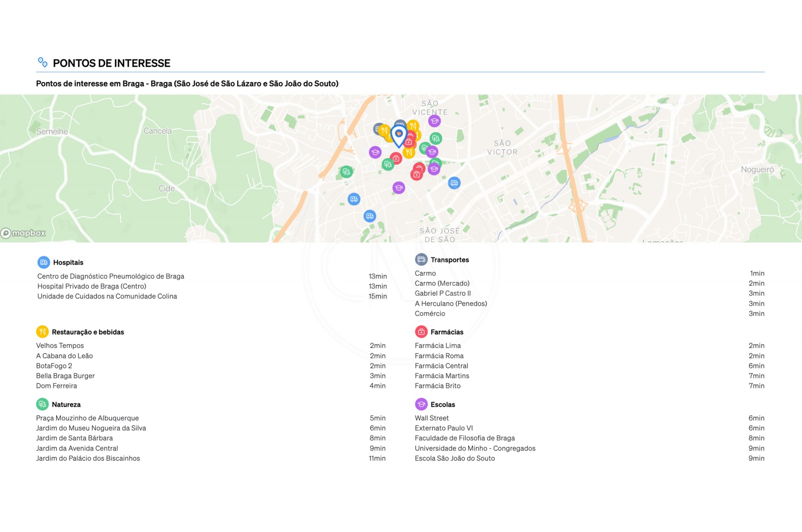This screenshot has height=532, width=802.
Task: Open the Farmácia Lima entry
Action: tap(438, 346)
